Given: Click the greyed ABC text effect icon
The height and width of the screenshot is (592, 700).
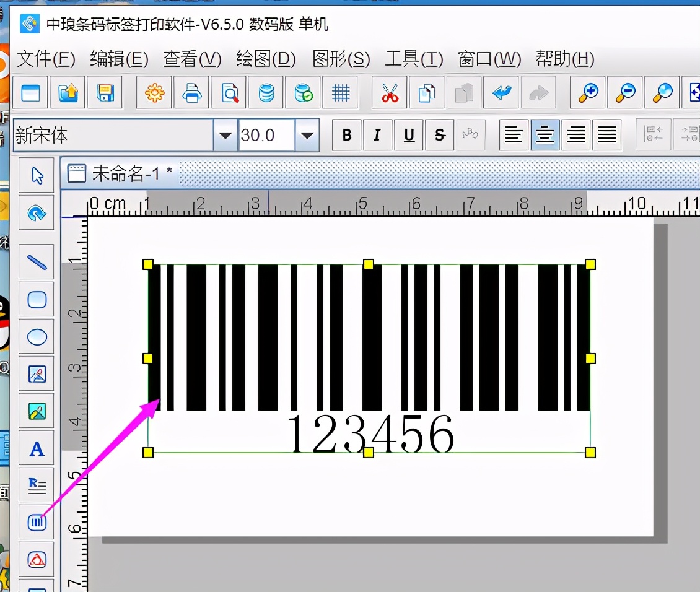Looking at the screenshot, I should click(470, 134).
